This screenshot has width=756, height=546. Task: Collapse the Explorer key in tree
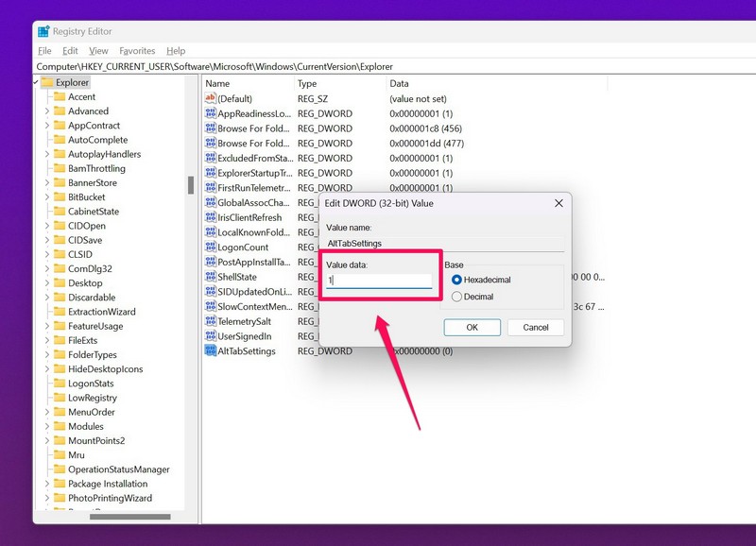coord(37,82)
